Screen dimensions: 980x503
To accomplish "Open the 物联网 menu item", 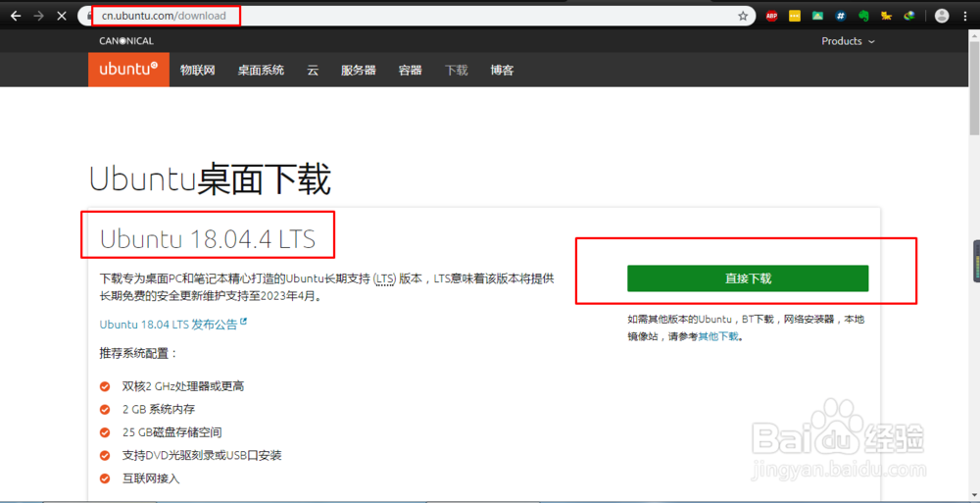I will [x=198, y=70].
